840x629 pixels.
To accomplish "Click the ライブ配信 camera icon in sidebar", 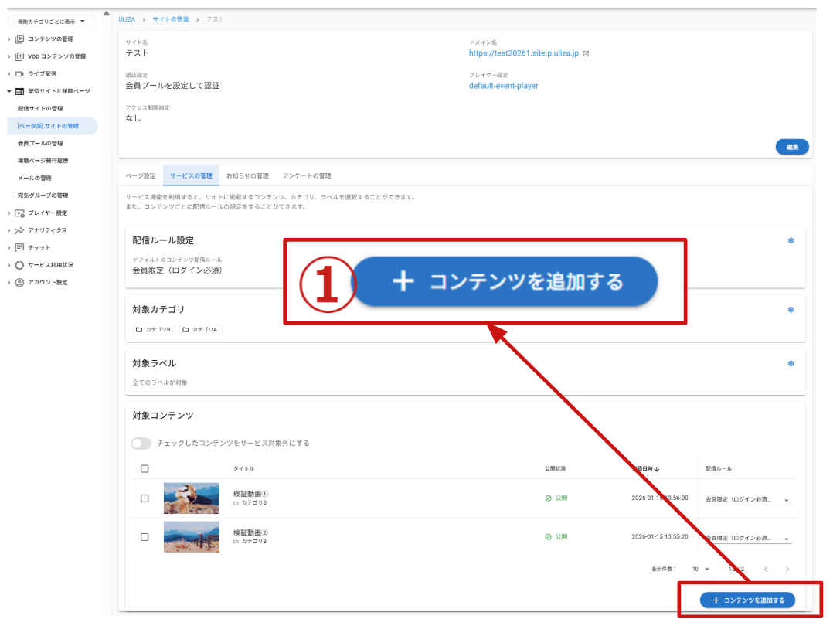I will [19, 73].
